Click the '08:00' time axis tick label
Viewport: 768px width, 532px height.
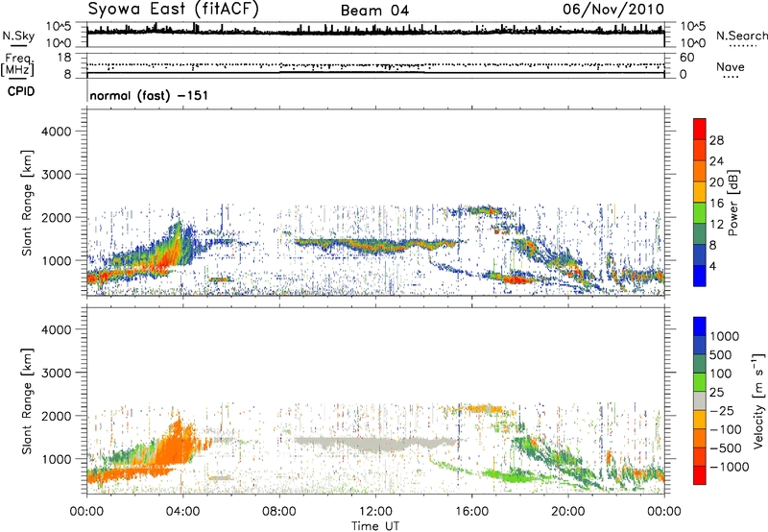[x=279, y=512]
